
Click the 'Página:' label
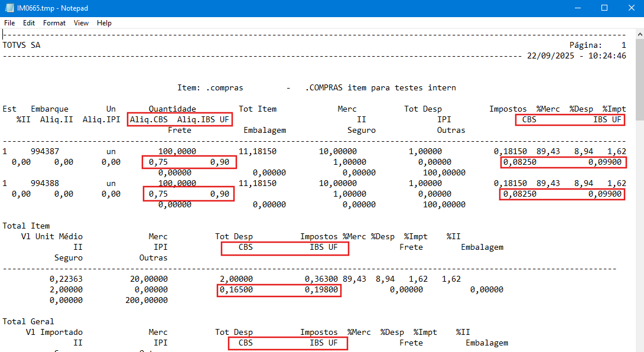pyautogui.click(x=586, y=45)
